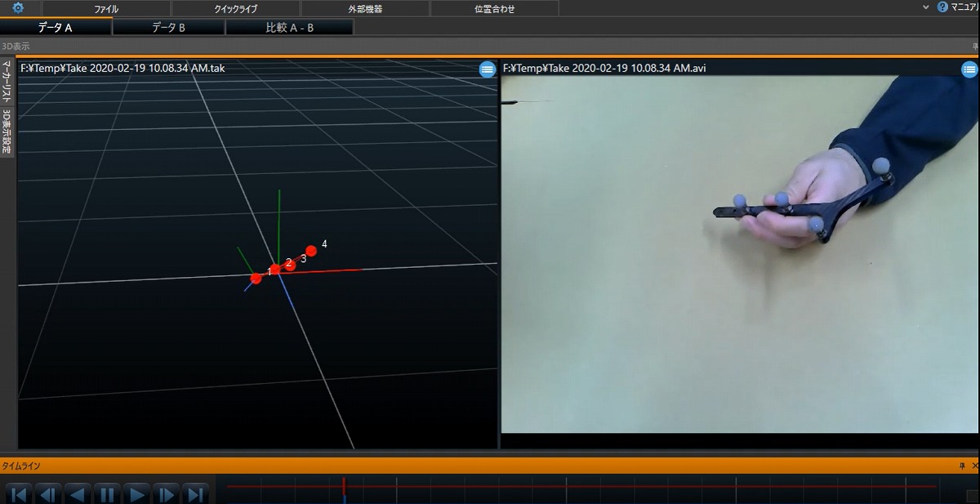Click the red playhead on the timeline
This screenshot has height=504, width=980.
point(344,486)
